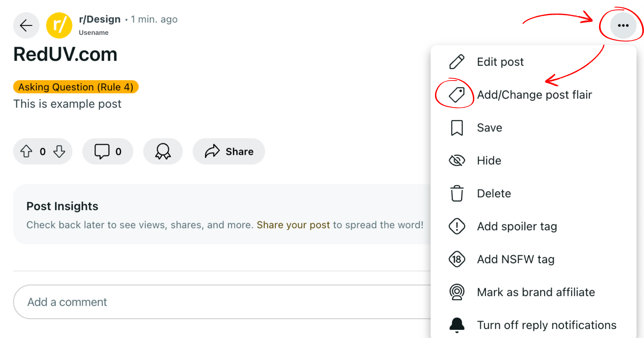Click the tag icon beside Add/Change post flair
The image size is (644, 362).
(457, 95)
